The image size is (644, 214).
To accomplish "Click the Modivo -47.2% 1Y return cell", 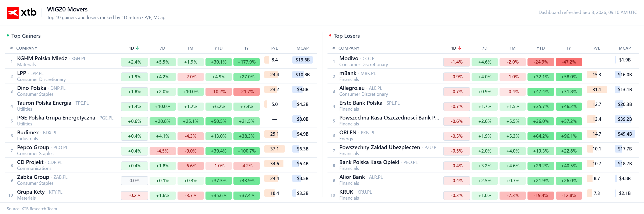I will tap(569, 62).
